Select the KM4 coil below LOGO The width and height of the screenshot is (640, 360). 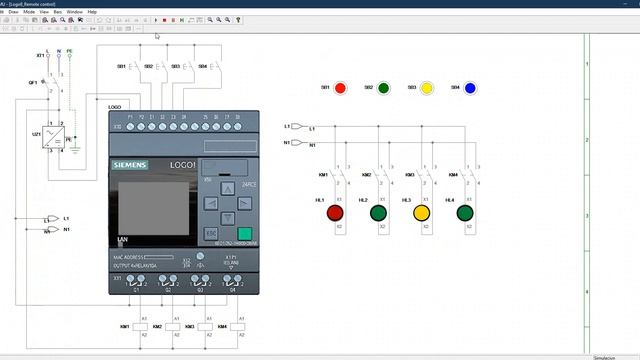(238, 327)
